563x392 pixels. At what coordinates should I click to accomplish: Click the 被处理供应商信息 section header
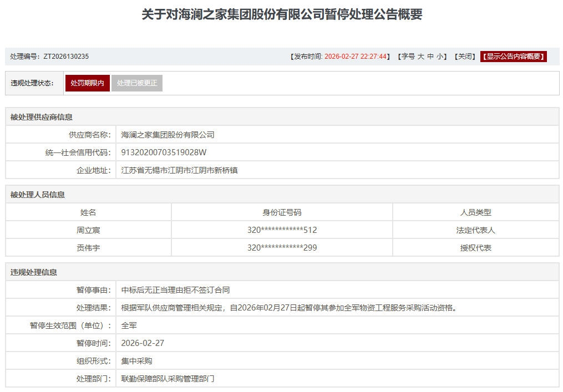[42, 117]
